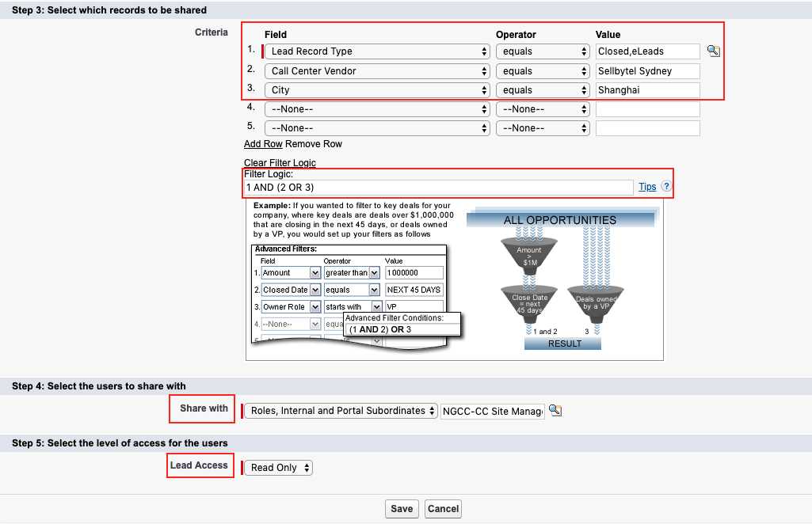Click the Step 4 section heading text

click(99, 386)
